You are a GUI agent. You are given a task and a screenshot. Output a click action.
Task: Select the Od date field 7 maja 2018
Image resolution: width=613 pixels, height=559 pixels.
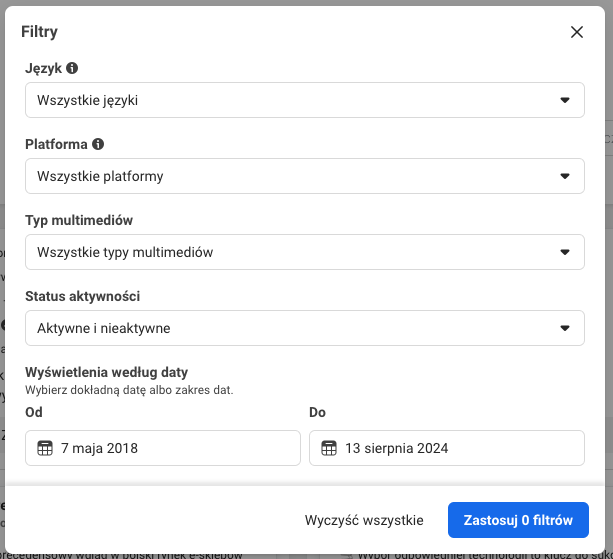[163, 448]
